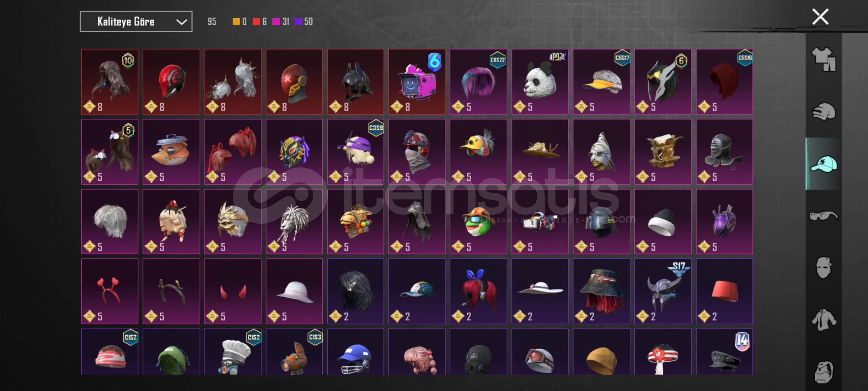Select the panda head item
Screen dimensions: 868x391
click(x=540, y=82)
